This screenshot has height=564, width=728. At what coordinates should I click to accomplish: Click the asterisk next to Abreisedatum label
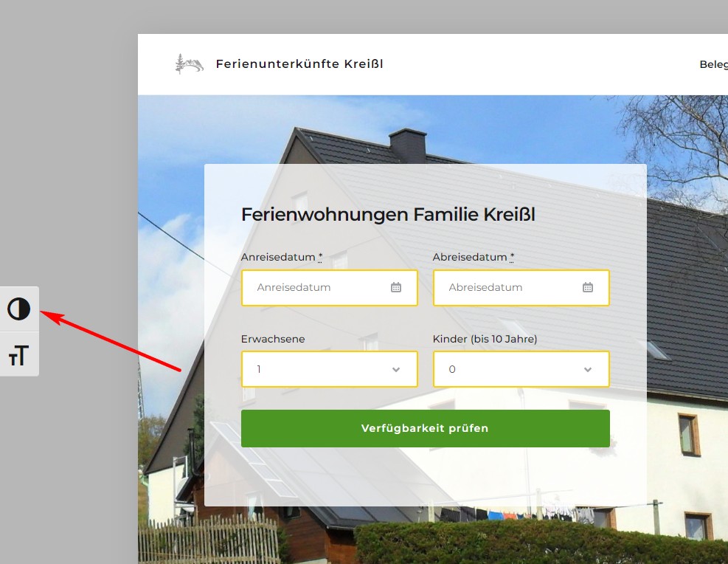(x=512, y=258)
